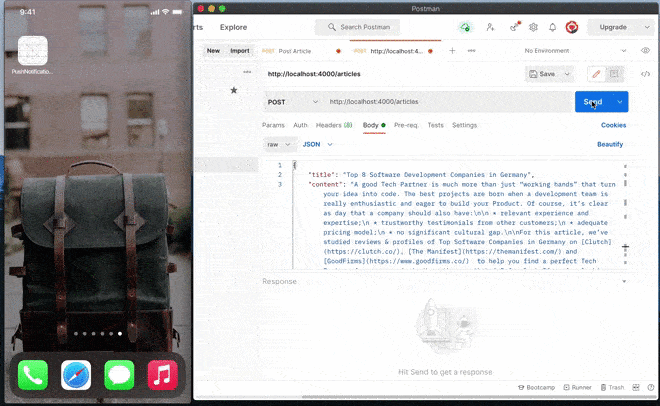
Task: Click the Save button
Action: tap(543, 74)
